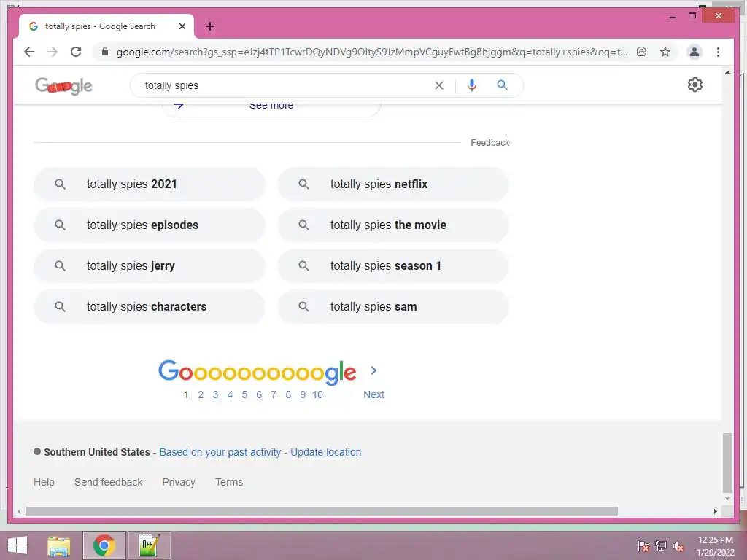Click the next-page chevron beside Goooogle logo
747x560 pixels.
click(x=373, y=370)
